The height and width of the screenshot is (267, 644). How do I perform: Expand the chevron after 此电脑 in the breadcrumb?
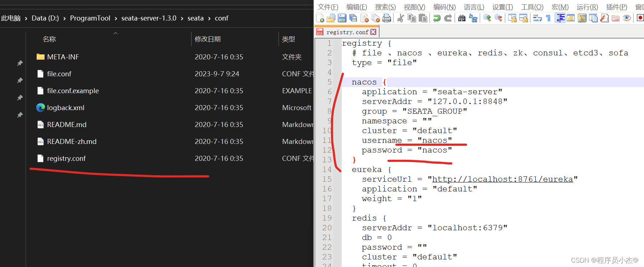tap(26, 18)
